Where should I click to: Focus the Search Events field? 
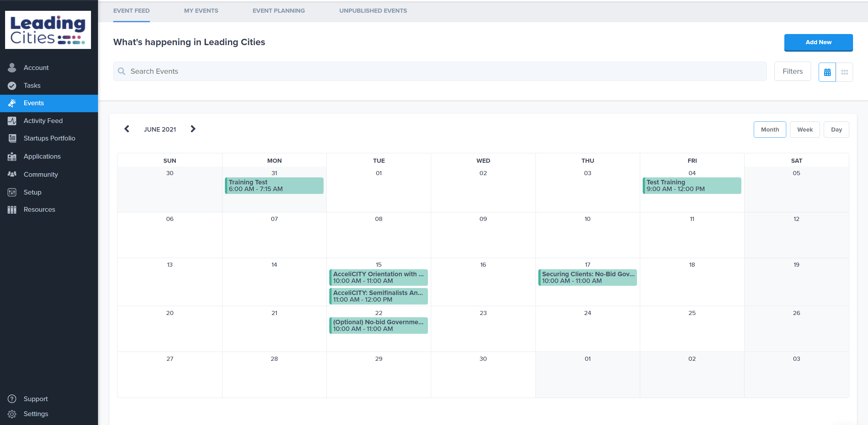tap(440, 71)
